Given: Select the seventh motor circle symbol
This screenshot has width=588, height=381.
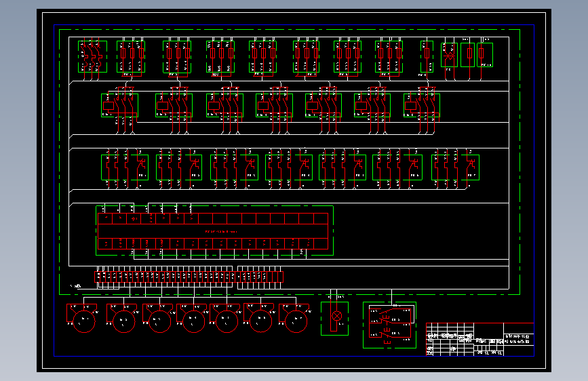Looking at the screenshot, I should [296, 321].
